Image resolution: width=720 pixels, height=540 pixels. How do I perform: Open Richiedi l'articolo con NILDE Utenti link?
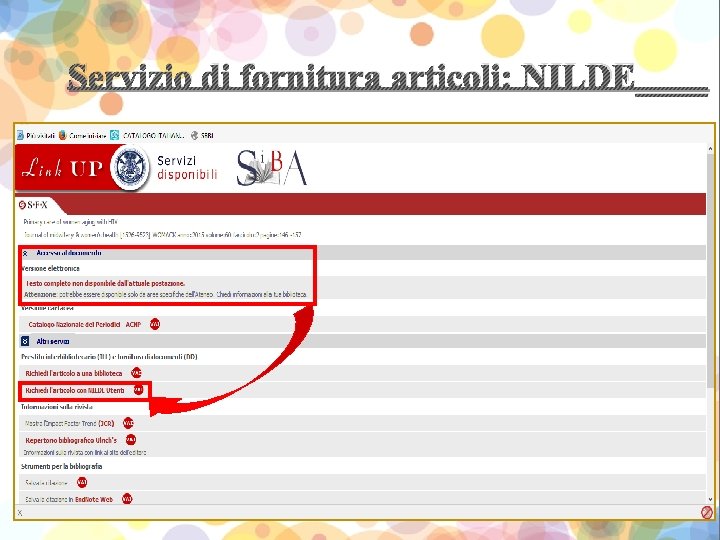pos(74,390)
